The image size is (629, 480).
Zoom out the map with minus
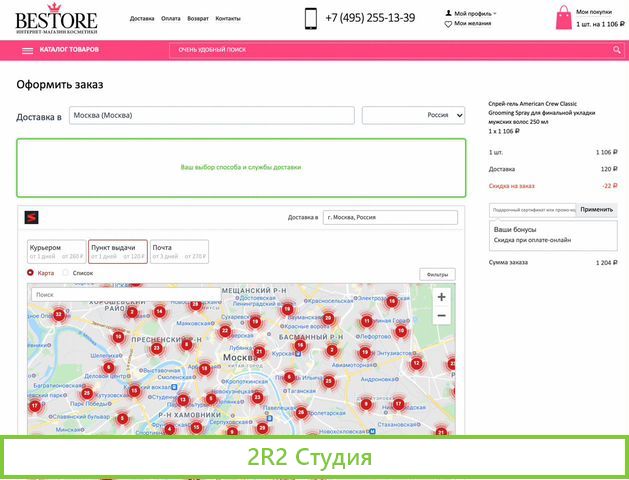pyautogui.click(x=441, y=316)
